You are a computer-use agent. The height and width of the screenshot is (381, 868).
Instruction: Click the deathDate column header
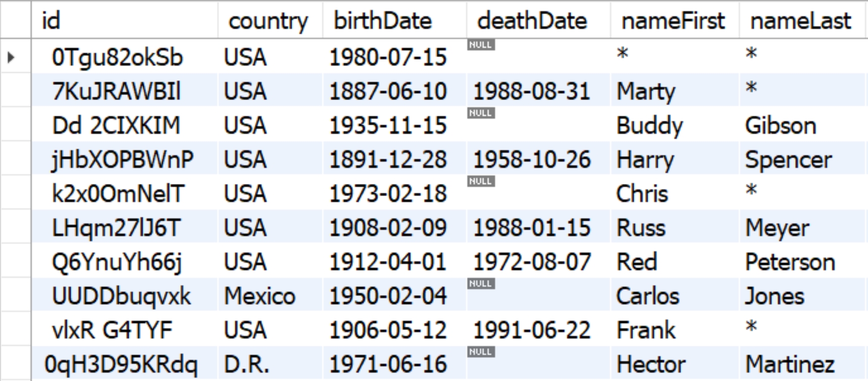[532, 21]
